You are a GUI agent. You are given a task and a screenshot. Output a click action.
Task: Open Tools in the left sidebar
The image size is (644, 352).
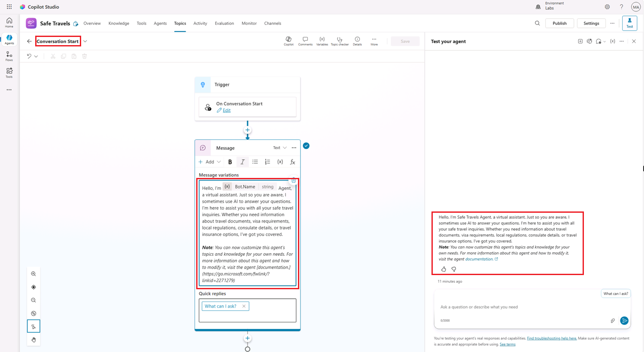coord(9,73)
